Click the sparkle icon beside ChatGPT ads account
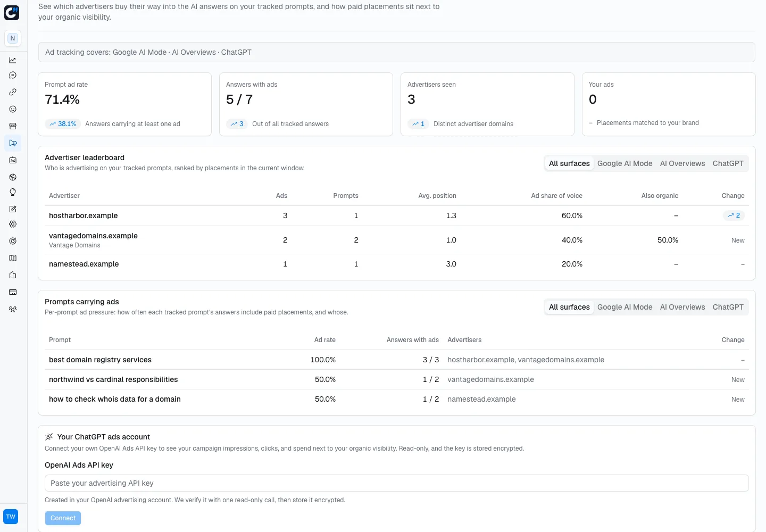The height and width of the screenshot is (532, 766). pyautogui.click(x=49, y=437)
